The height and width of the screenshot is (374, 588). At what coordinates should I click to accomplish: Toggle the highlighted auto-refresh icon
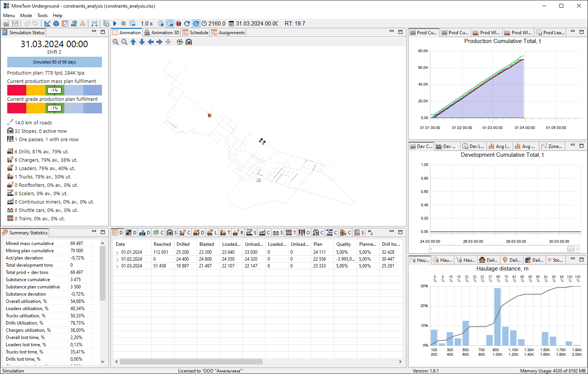tap(196, 24)
